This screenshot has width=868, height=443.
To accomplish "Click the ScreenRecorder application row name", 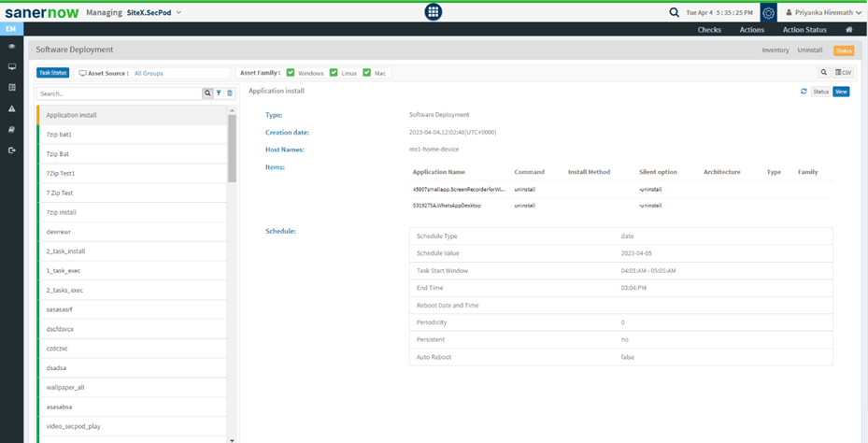I will tap(459, 190).
